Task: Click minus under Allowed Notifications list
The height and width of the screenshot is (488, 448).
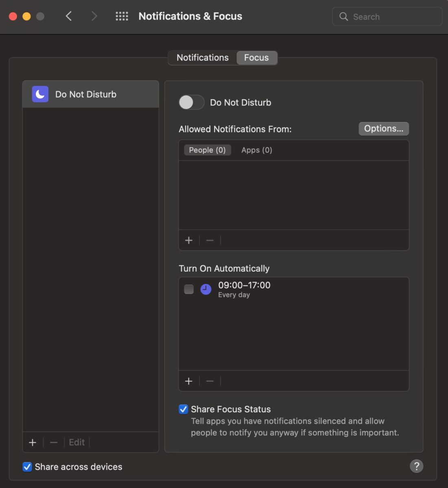Action: (210, 240)
